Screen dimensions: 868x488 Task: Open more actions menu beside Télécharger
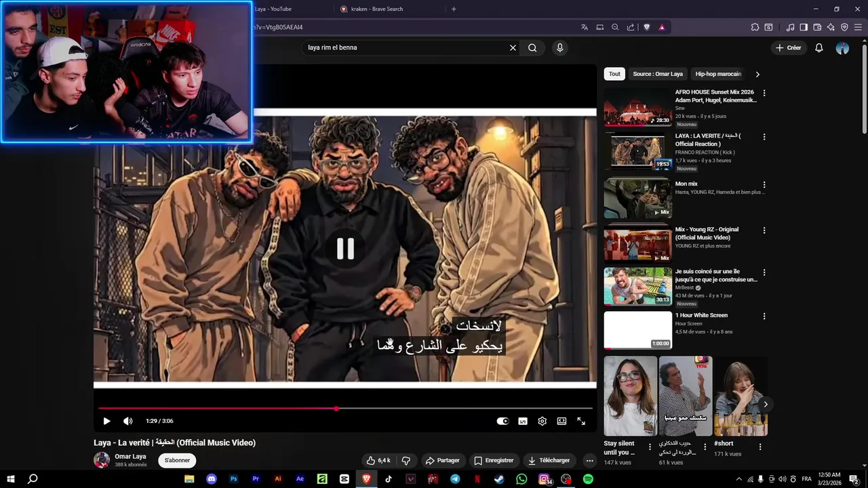[589, 460]
